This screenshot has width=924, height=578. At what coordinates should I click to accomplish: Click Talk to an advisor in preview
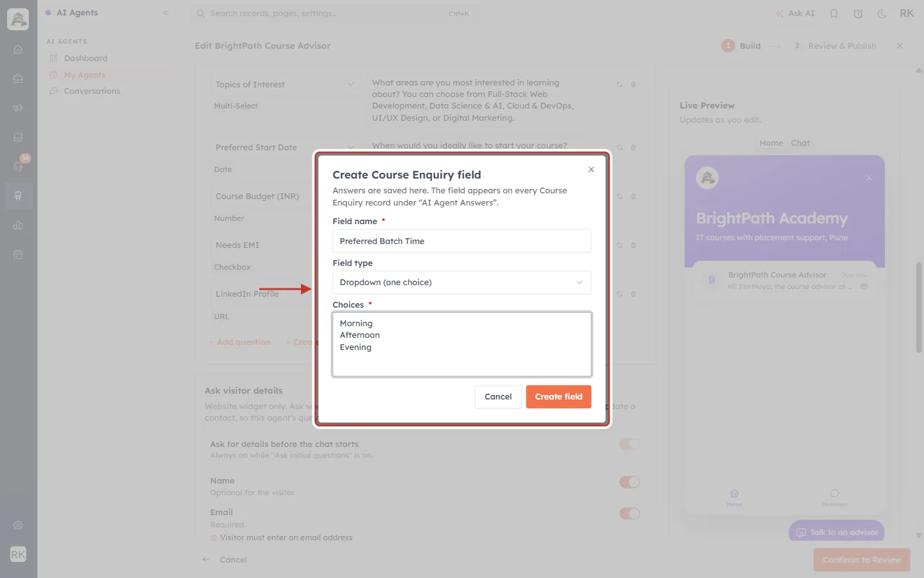click(837, 532)
